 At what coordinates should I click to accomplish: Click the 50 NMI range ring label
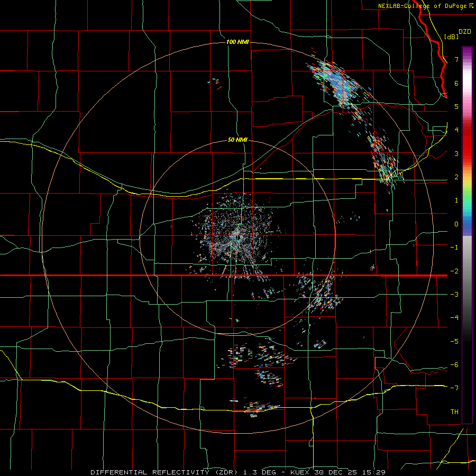coord(237,140)
